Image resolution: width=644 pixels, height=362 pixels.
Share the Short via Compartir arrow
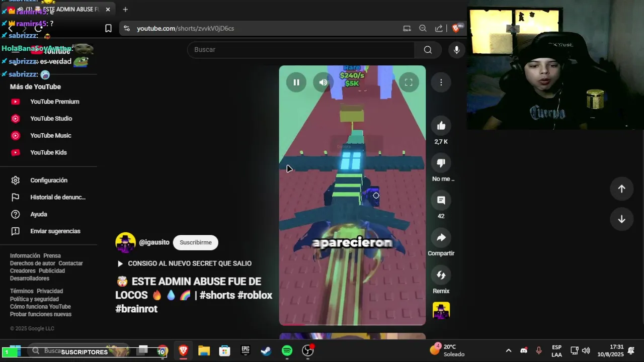441,237
